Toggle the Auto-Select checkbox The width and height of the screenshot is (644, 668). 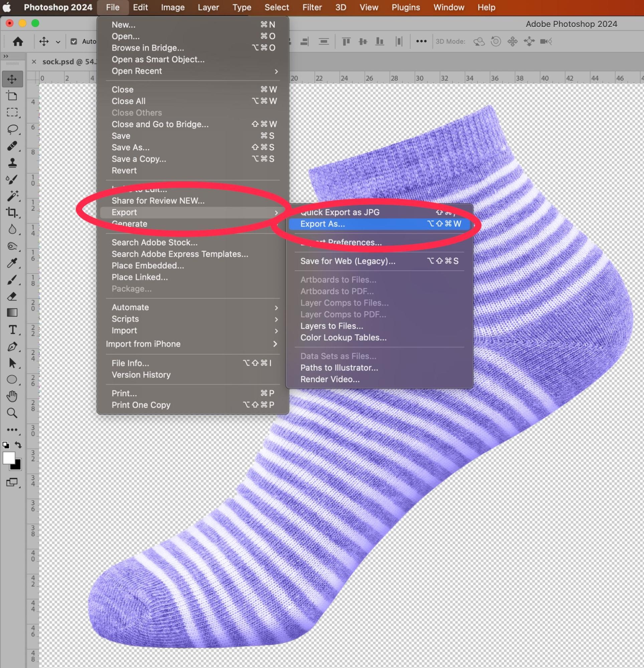click(74, 41)
